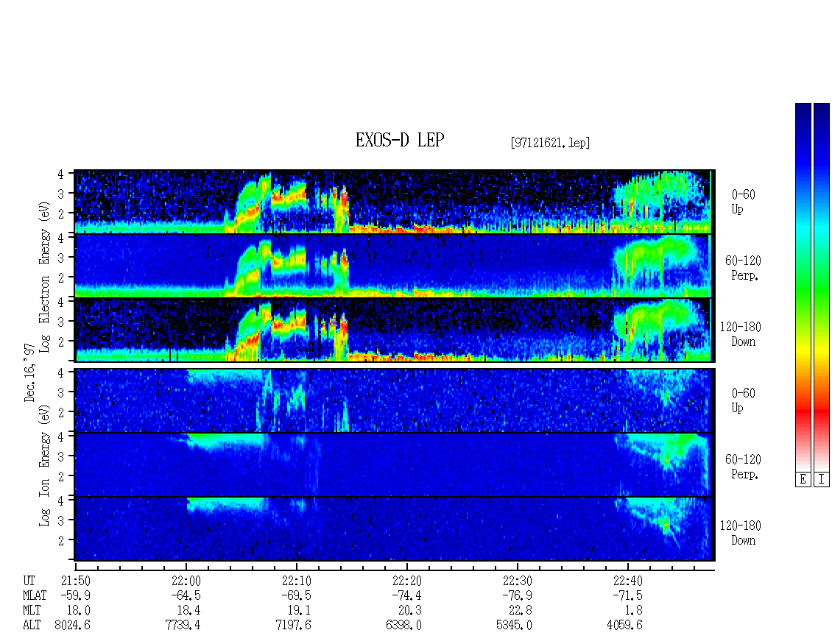Click the 22:20 UT time label
832x644 pixels.
[407, 581]
